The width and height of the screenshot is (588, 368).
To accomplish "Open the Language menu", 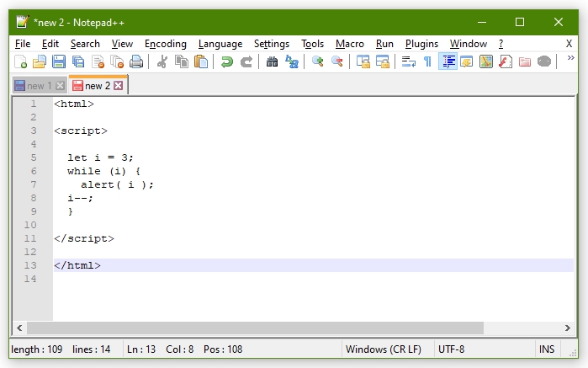I will (220, 44).
